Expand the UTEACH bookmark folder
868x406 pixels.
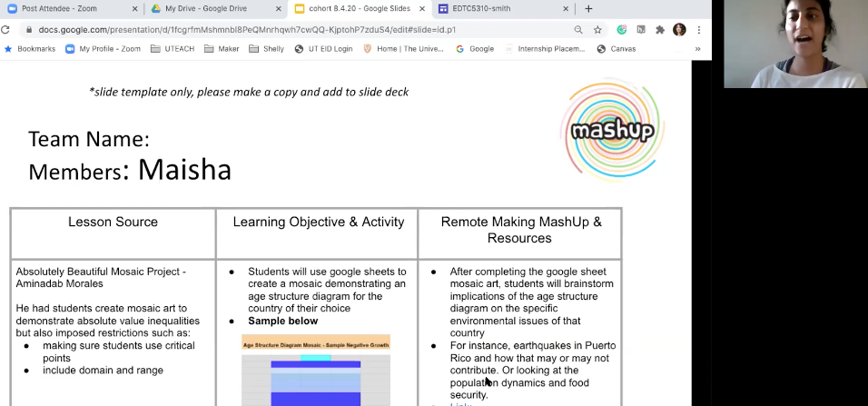point(173,49)
